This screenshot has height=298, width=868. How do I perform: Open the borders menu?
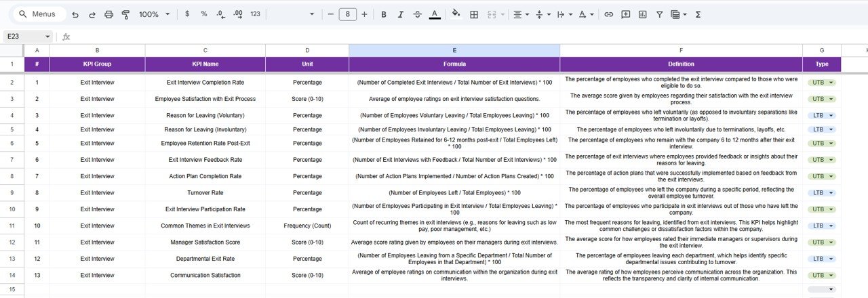(474, 14)
